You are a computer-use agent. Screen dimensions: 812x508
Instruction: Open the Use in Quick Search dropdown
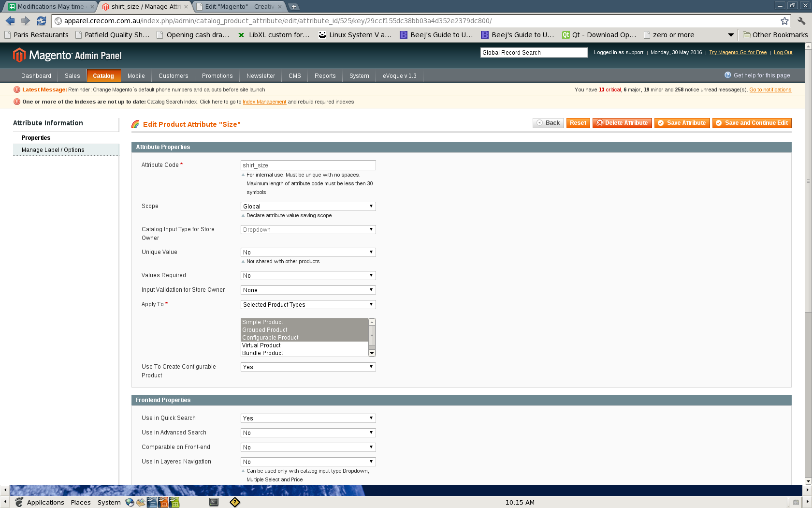(x=308, y=418)
